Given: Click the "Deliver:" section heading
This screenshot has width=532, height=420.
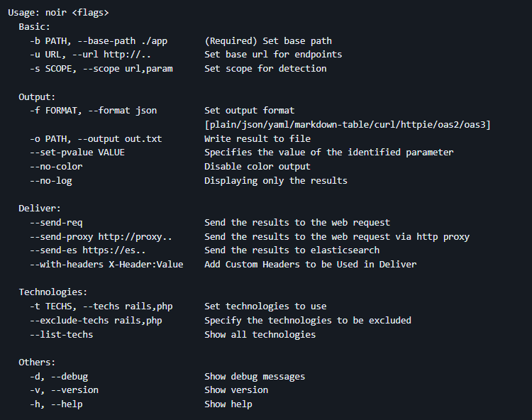Looking at the screenshot, I should (x=40, y=209).
